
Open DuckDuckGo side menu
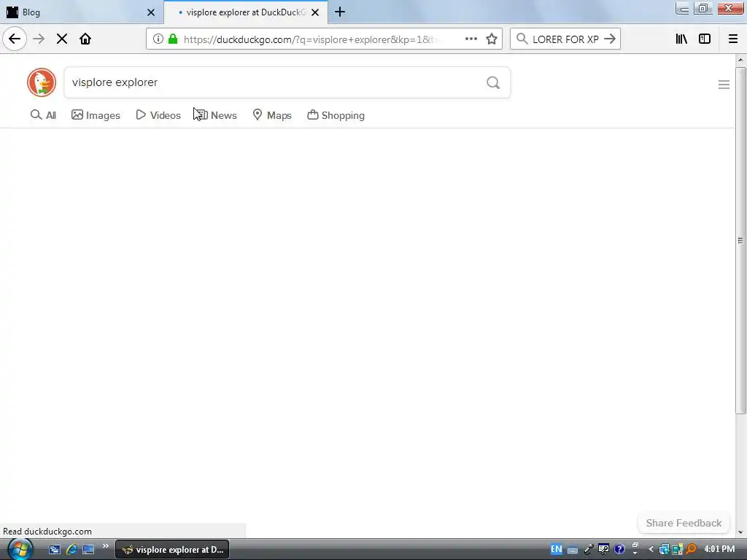(724, 85)
